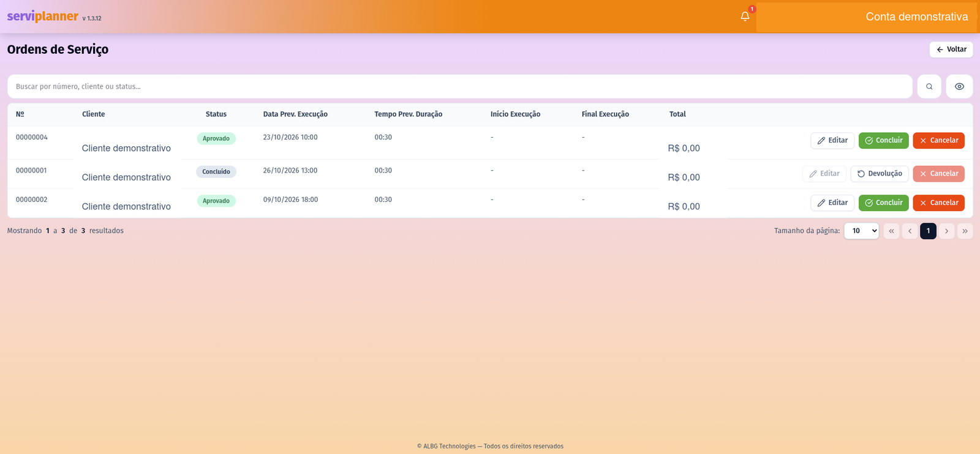The height and width of the screenshot is (454, 980).
Task: Conclude order 00000004 with Concluir
Action: (883, 141)
